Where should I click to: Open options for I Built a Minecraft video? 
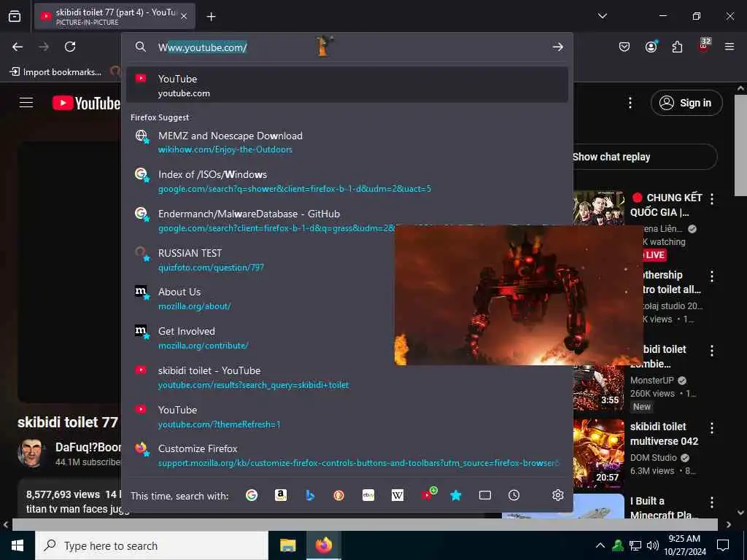(x=712, y=502)
